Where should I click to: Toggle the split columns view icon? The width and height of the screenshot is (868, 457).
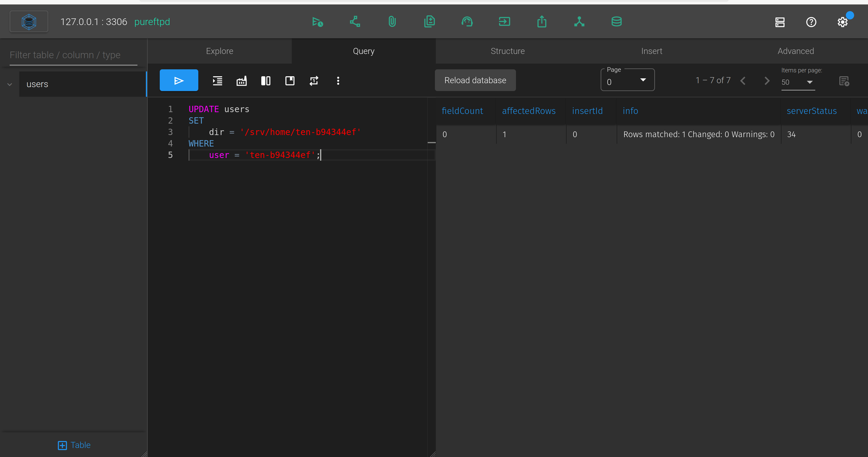tap(266, 80)
